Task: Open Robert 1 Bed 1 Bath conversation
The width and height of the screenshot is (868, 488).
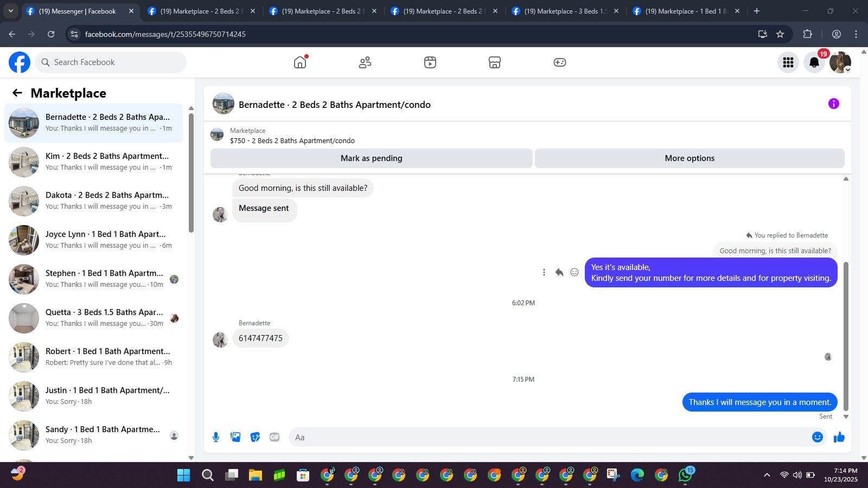Action: [93, 357]
